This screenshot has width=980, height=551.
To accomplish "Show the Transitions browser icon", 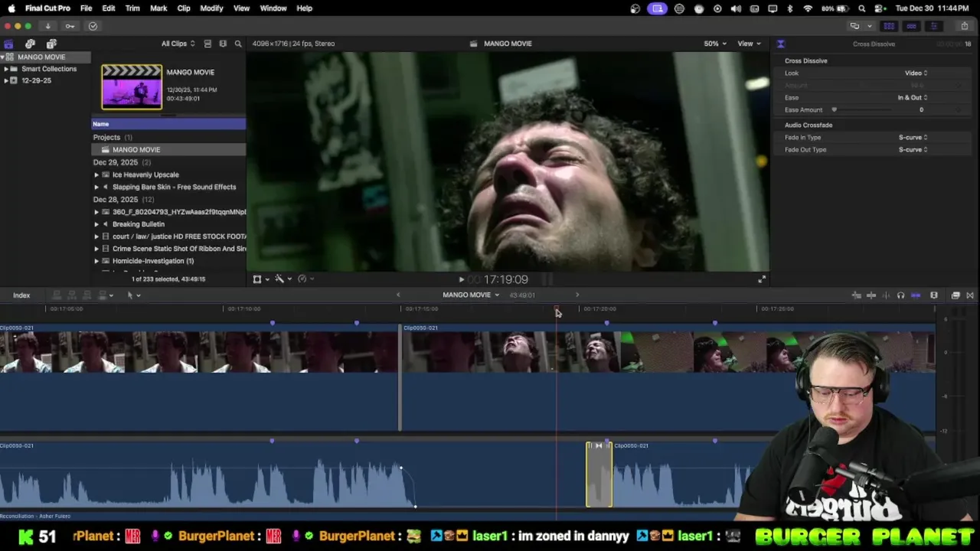I will 970,295.
